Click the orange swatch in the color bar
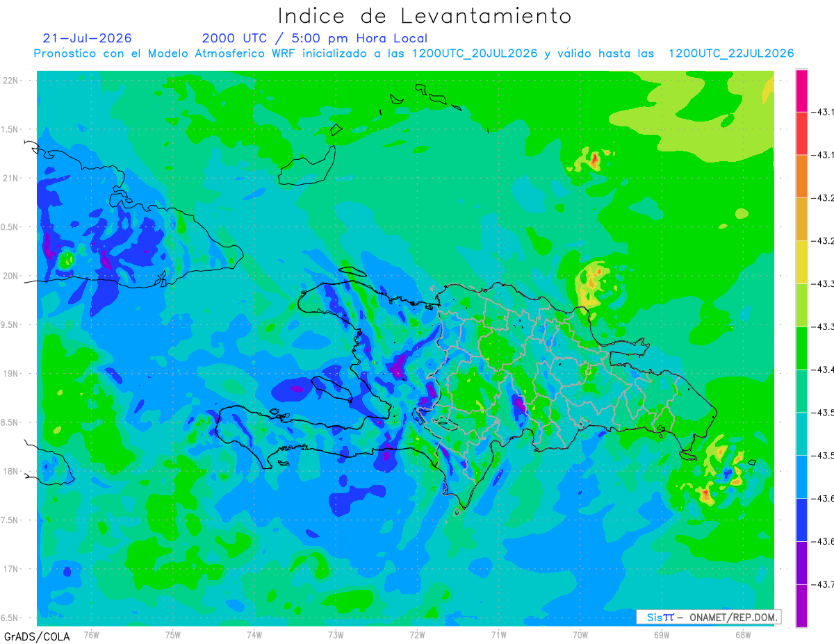The width and height of the screenshot is (834, 644). coord(801,176)
